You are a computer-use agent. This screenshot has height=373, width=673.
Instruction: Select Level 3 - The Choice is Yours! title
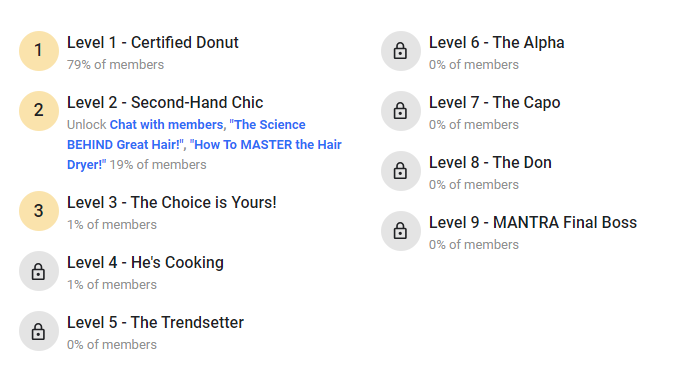(x=172, y=203)
